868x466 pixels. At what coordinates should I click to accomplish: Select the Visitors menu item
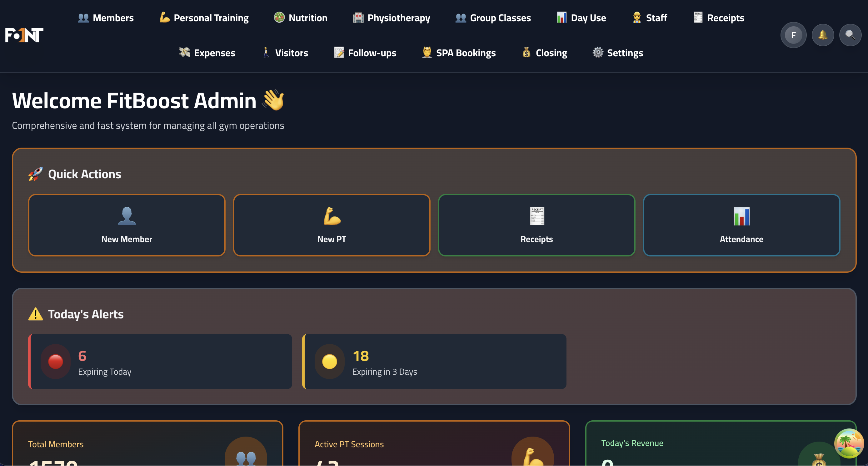pos(284,53)
